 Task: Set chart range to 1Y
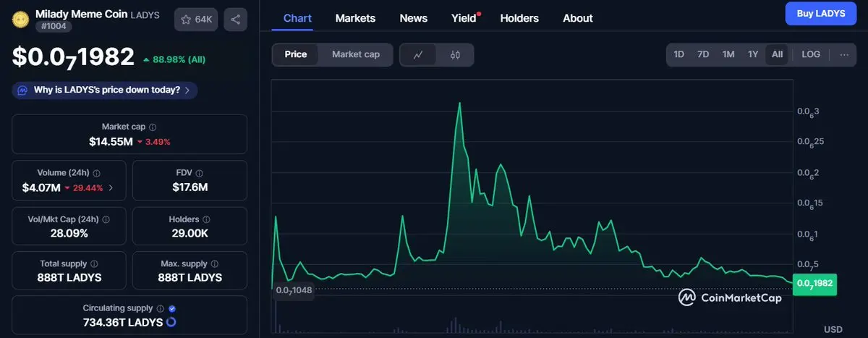click(753, 54)
